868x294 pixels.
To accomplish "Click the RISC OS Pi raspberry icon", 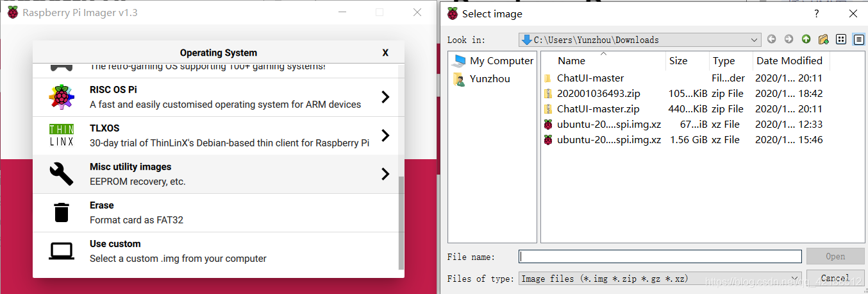I will [x=62, y=97].
